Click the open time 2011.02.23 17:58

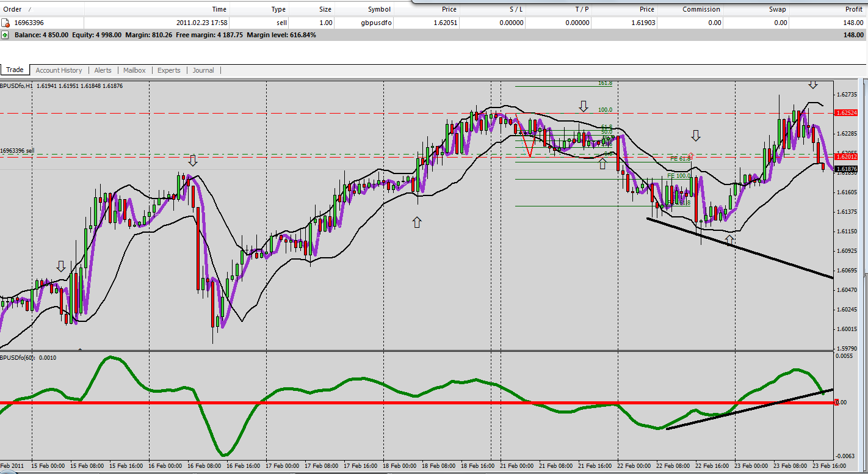click(x=201, y=23)
